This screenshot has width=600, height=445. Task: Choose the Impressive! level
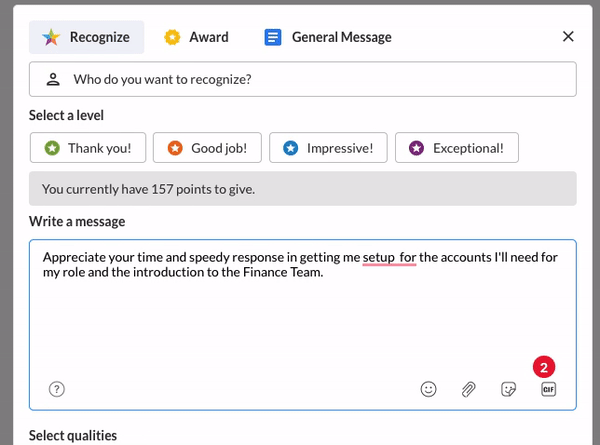pos(328,148)
